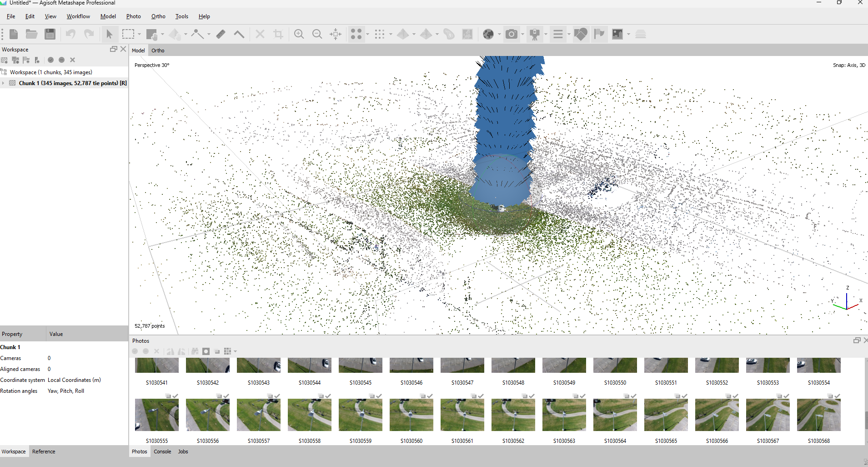Activate the Ruler measurement tool
This screenshot has height=467, width=868.
pyautogui.click(x=221, y=34)
